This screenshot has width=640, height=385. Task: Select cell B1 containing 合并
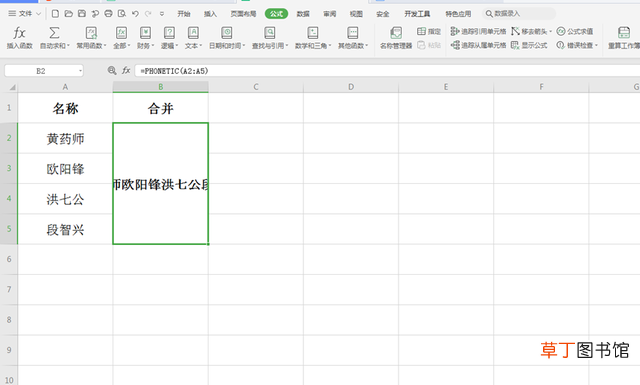click(160, 108)
